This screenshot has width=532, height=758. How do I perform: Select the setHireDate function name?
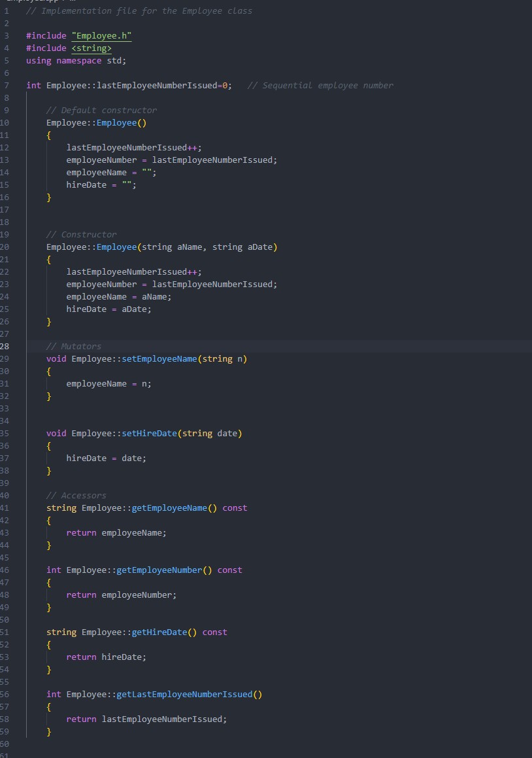pyautogui.click(x=149, y=433)
